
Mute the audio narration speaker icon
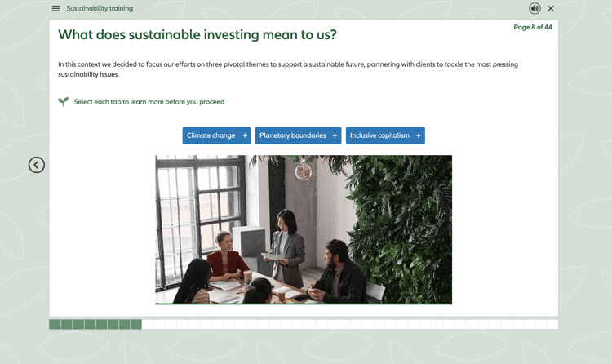pos(534,9)
